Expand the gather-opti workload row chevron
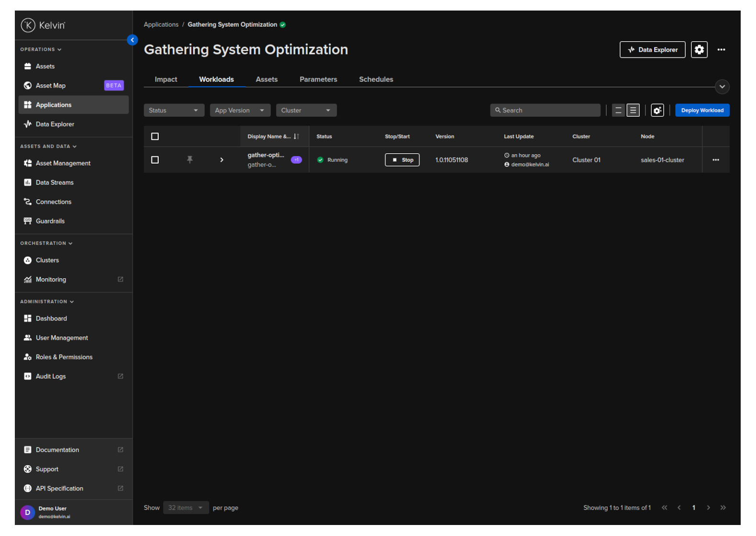Screen dimensions: 756x536 (x=222, y=160)
